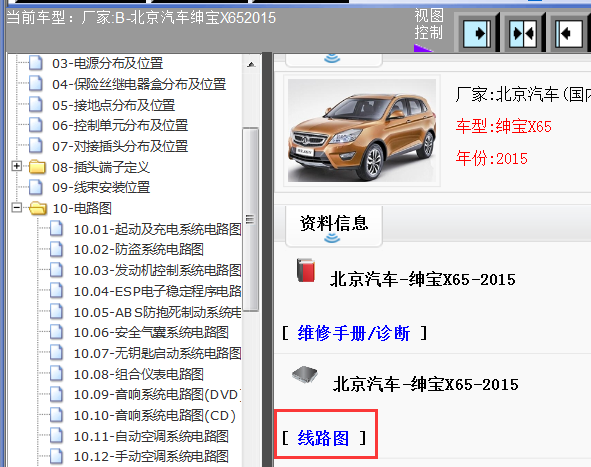Click the page icon for 10.10-音响系统电路图(CD)
This screenshot has height=467, width=591.
click(x=57, y=415)
